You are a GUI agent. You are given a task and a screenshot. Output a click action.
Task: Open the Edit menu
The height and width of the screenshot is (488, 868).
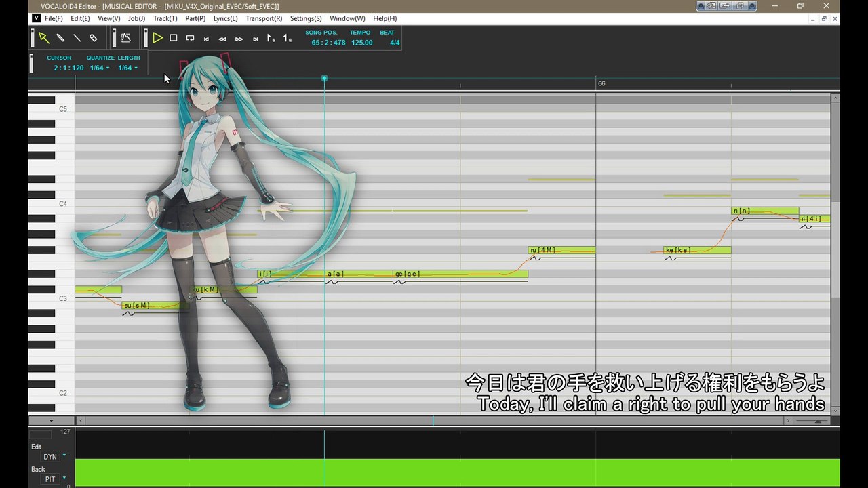80,18
